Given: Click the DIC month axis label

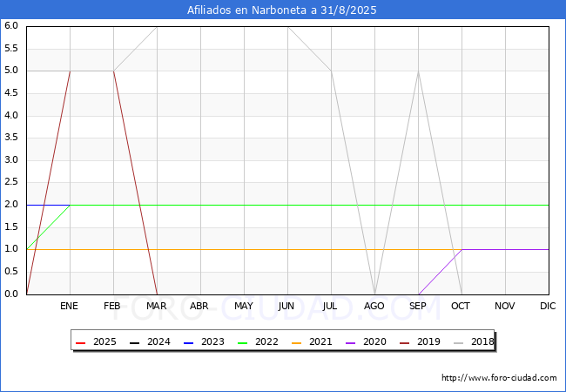Looking at the screenshot, I should pyautogui.click(x=548, y=307).
